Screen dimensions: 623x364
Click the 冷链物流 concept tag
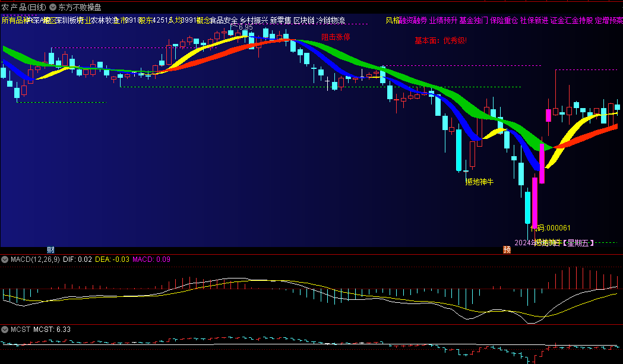coord(331,20)
